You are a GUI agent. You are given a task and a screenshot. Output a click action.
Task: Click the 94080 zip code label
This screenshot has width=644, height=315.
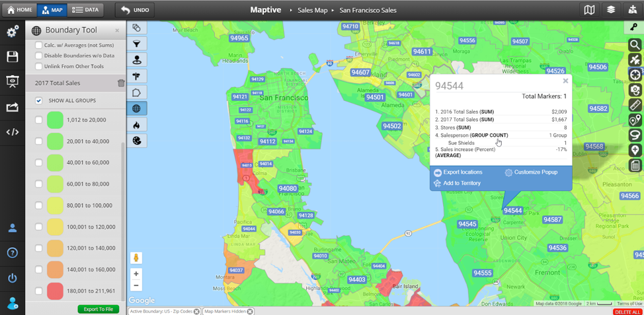288,189
